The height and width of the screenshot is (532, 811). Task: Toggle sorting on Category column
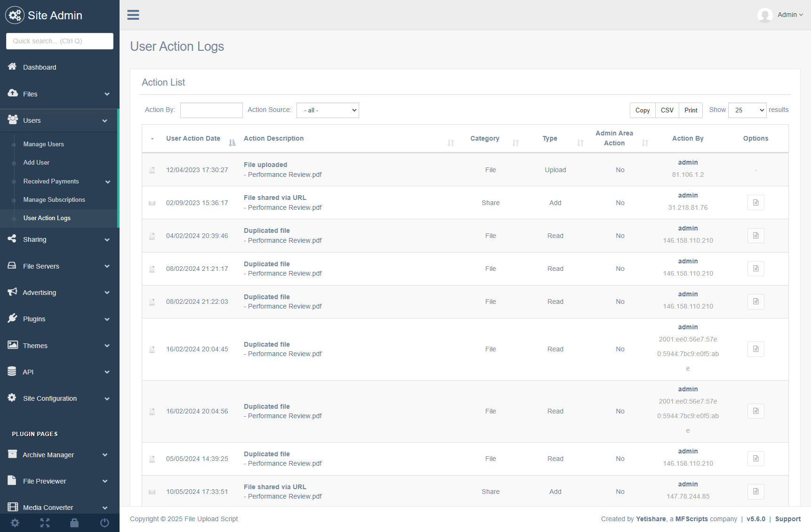485,138
